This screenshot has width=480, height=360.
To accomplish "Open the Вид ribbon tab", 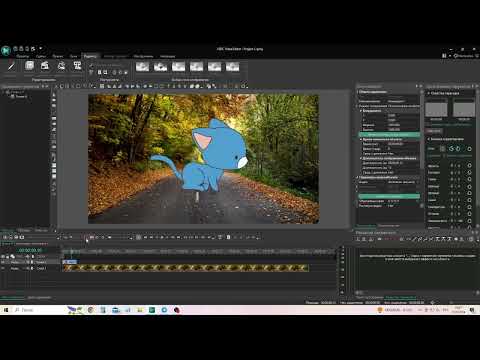I will [73, 56].
